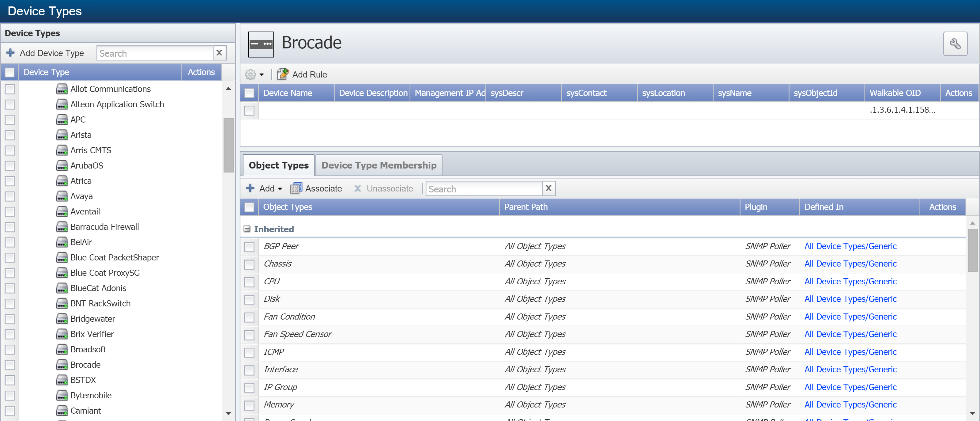Check the box for BSTDX row
Image resolution: width=980 pixels, height=421 pixels.
10,380
